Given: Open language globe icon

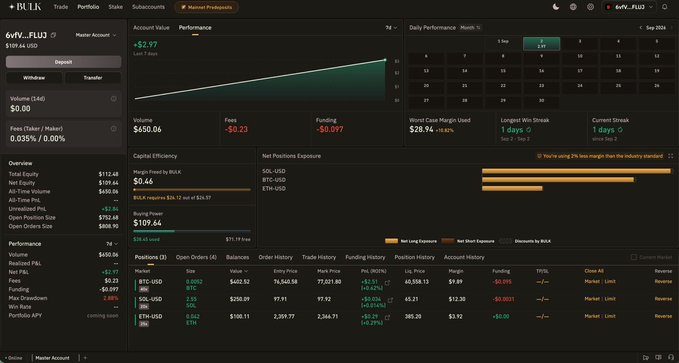Looking at the screenshot, I should 573,7.
